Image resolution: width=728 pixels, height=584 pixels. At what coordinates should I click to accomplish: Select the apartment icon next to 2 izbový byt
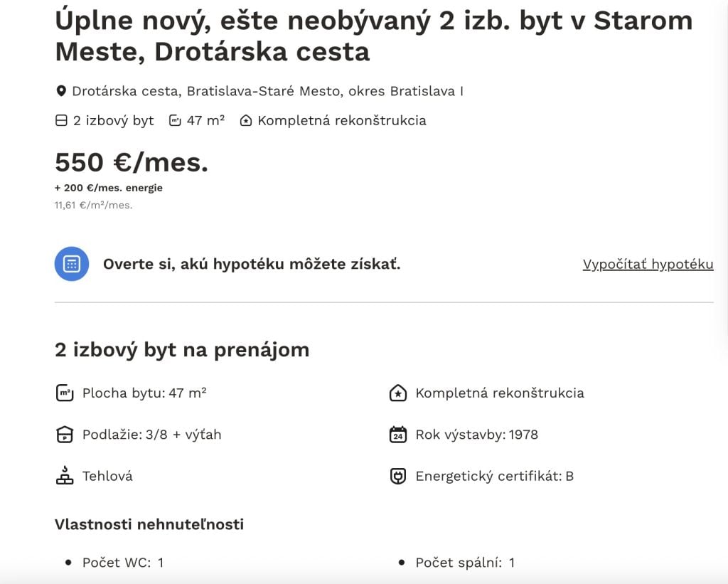point(61,120)
